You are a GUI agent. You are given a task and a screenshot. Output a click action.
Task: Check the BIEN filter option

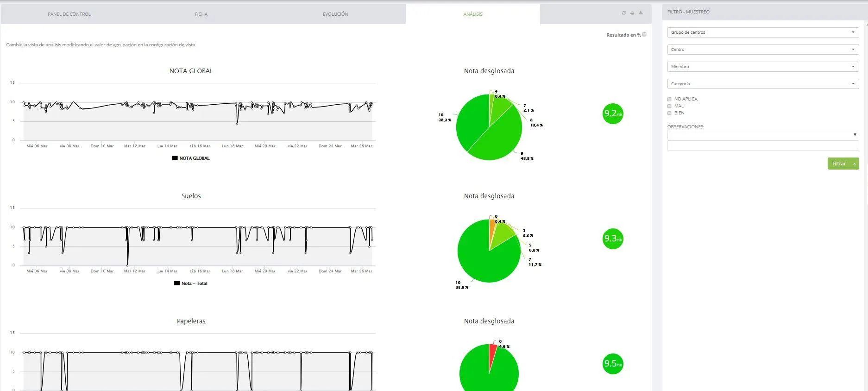pos(669,113)
